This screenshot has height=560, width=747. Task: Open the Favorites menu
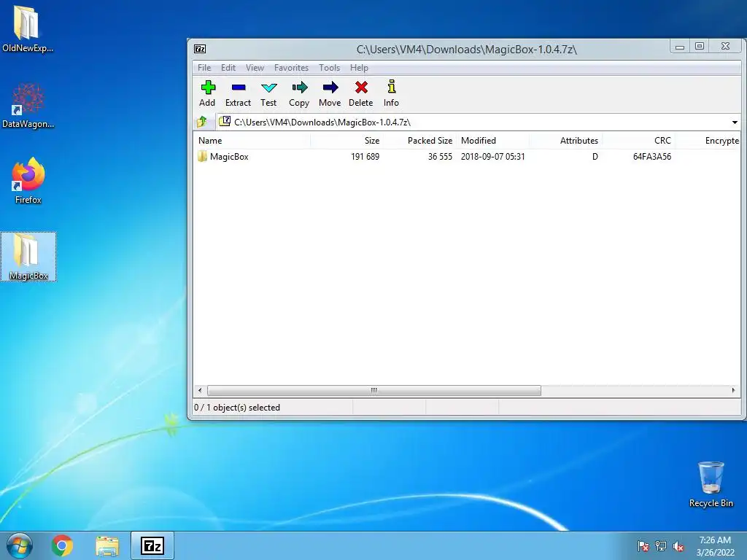tap(291, 68)
